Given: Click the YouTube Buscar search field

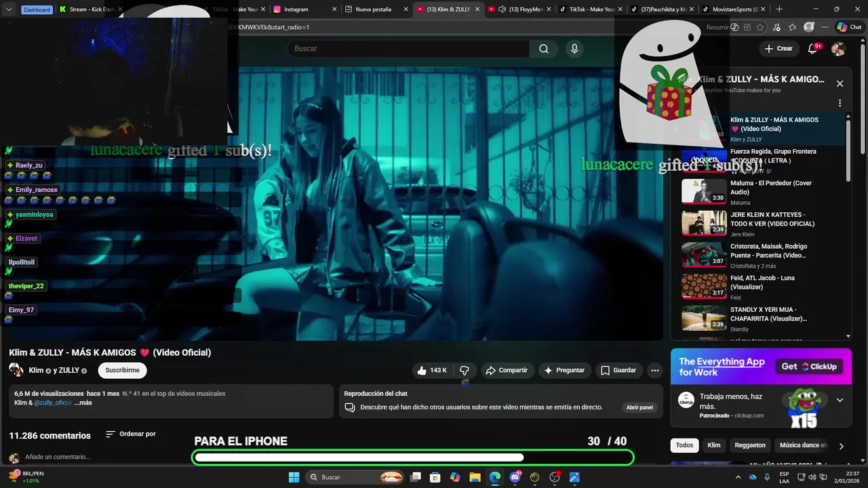Looking at the screenshot, I should click(408, 49).
